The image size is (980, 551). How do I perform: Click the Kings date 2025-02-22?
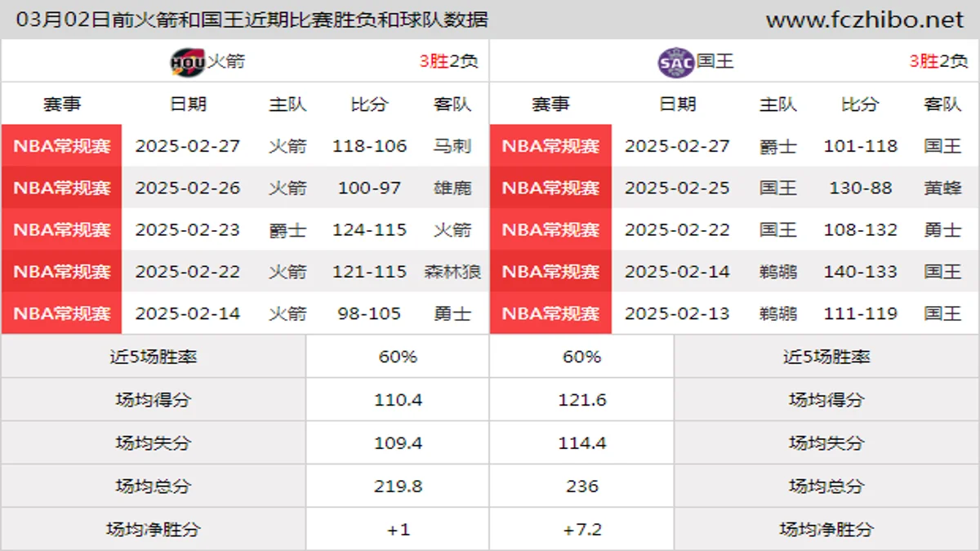pyautogui.click(x=677, y=229)
